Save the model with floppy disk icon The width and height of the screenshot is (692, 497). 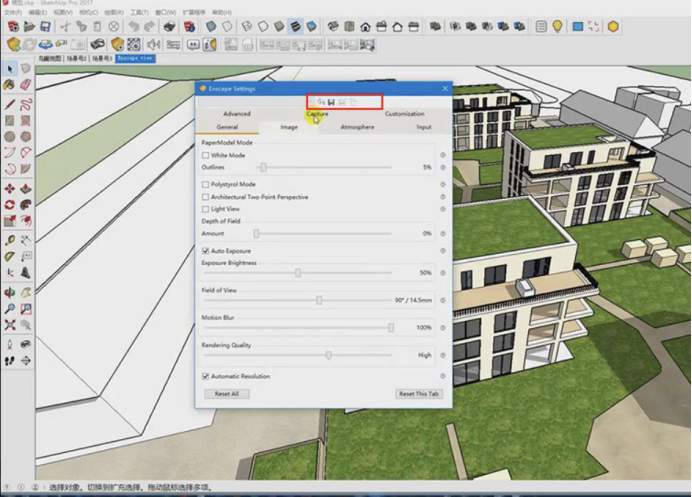coord(45,26)
